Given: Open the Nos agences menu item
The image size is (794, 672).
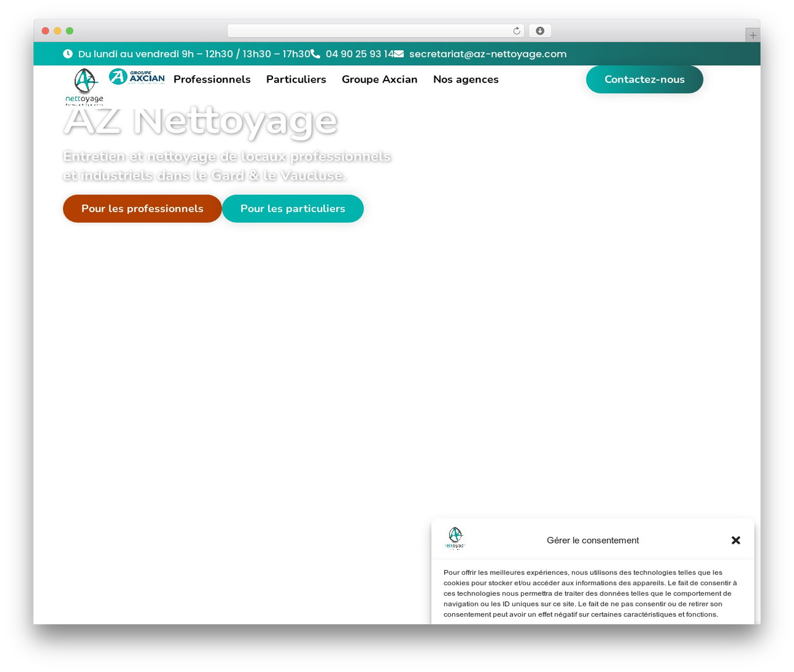Looking at the screenshot, I should 466,79.
